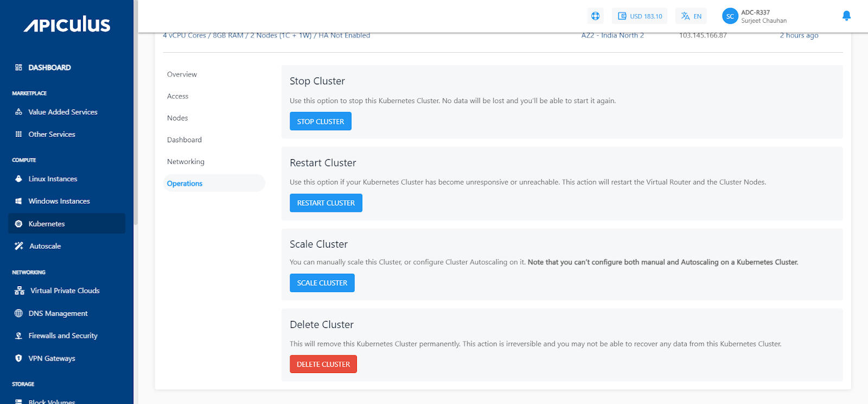868x404 pixels.
Task: Click the Firewalls and Security icon
Action: (18, 336)
